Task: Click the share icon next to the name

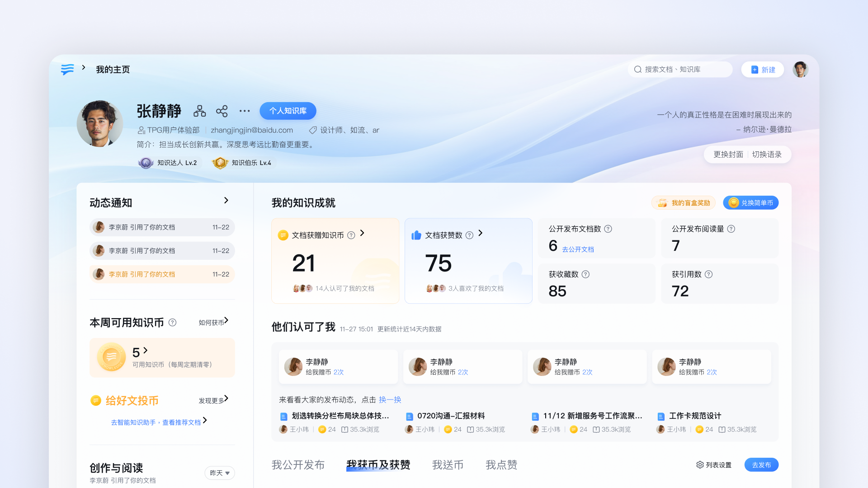Action: tap(222, 111)
